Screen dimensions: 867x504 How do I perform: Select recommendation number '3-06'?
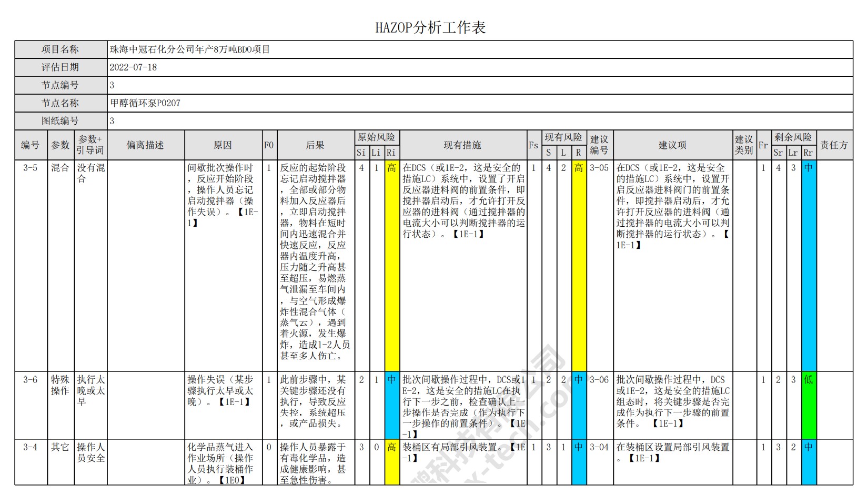click(600, 405)
